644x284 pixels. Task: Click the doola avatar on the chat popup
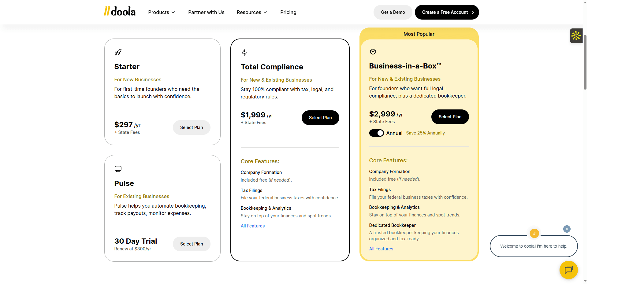point(534,233)
